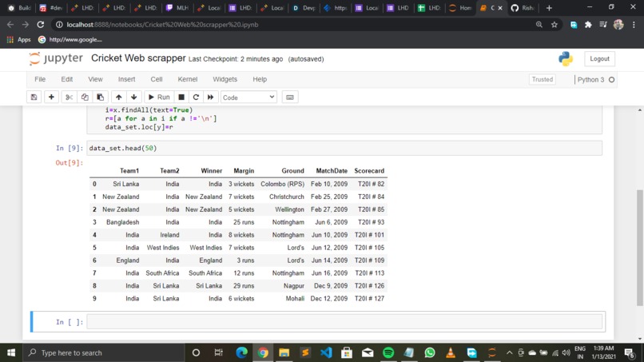644x362 pixels.
Task: Show hidden system tray icons
Action: click(509, 352)
